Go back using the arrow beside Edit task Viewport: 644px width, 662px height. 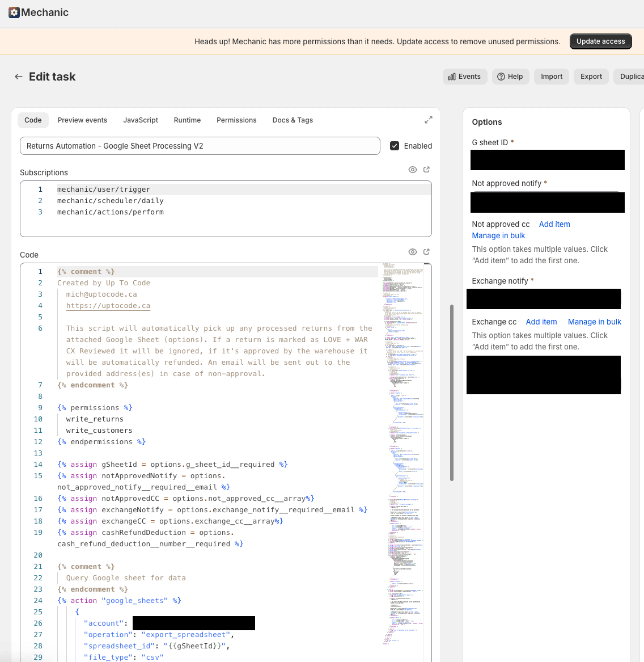point(19,77)
